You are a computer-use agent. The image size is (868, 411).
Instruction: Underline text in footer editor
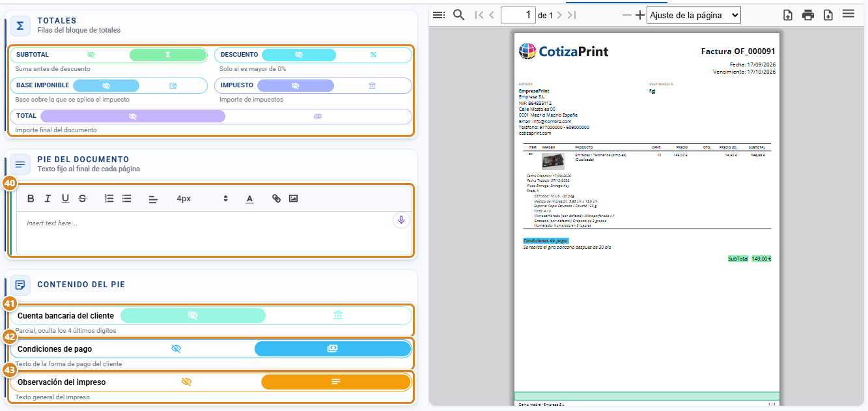[65, 199]
